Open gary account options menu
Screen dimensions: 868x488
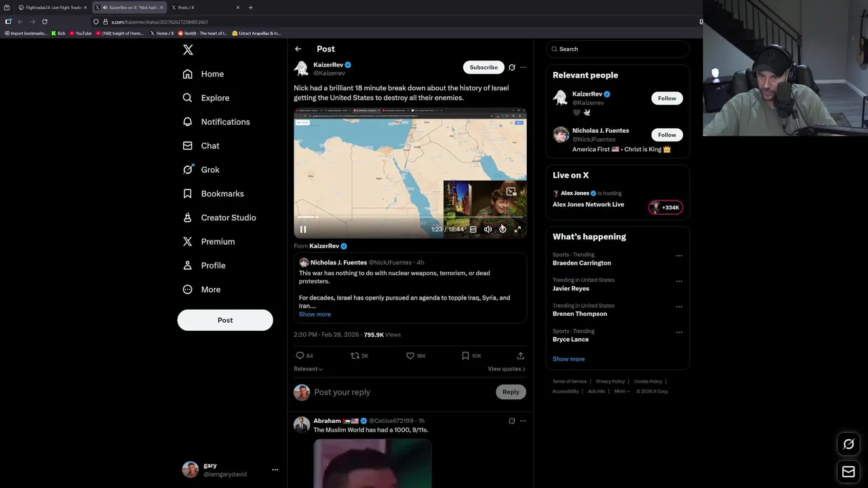(x=275, y=470)
